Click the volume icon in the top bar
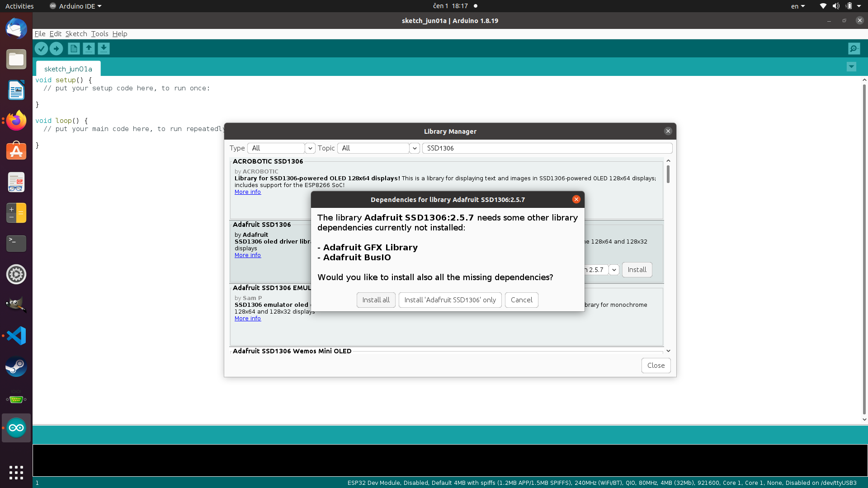The image size is (868, 488). [836, 6]
